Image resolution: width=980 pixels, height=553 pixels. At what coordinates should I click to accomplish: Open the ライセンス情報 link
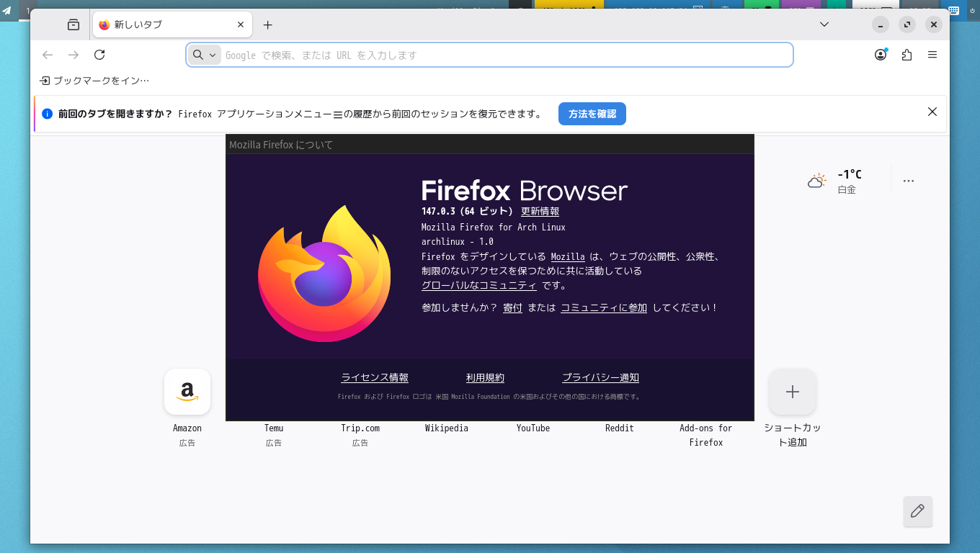click(x=375, y=377)
